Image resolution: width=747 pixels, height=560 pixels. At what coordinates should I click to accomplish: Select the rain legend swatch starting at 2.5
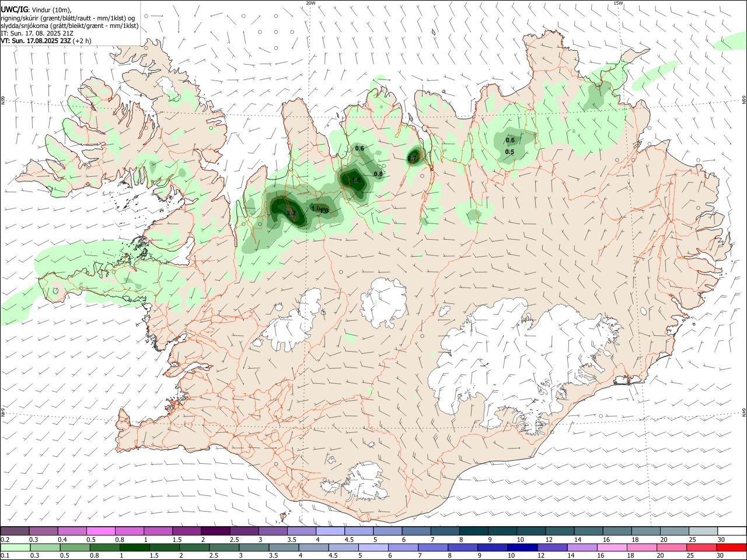pos(224,547)
